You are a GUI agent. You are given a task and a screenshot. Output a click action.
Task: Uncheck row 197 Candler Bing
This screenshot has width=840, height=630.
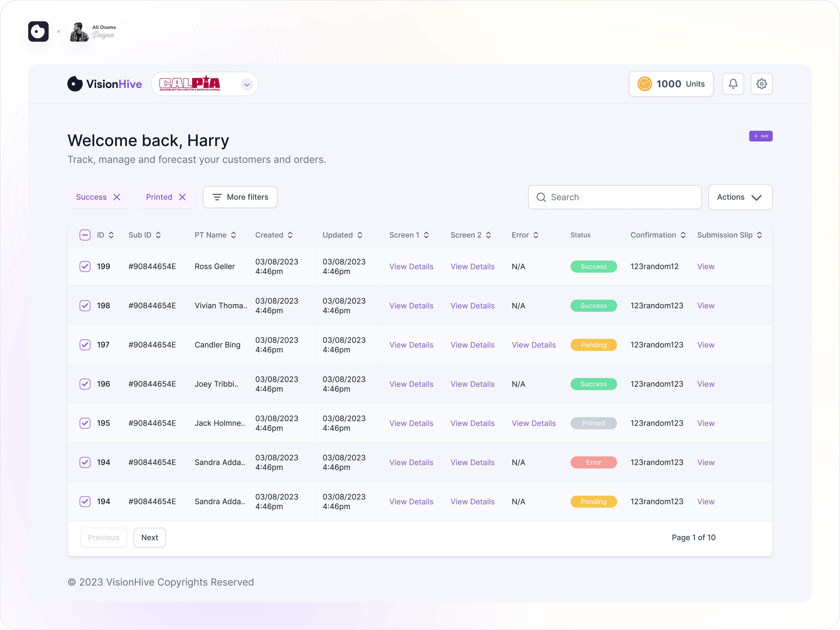point(85,345)
